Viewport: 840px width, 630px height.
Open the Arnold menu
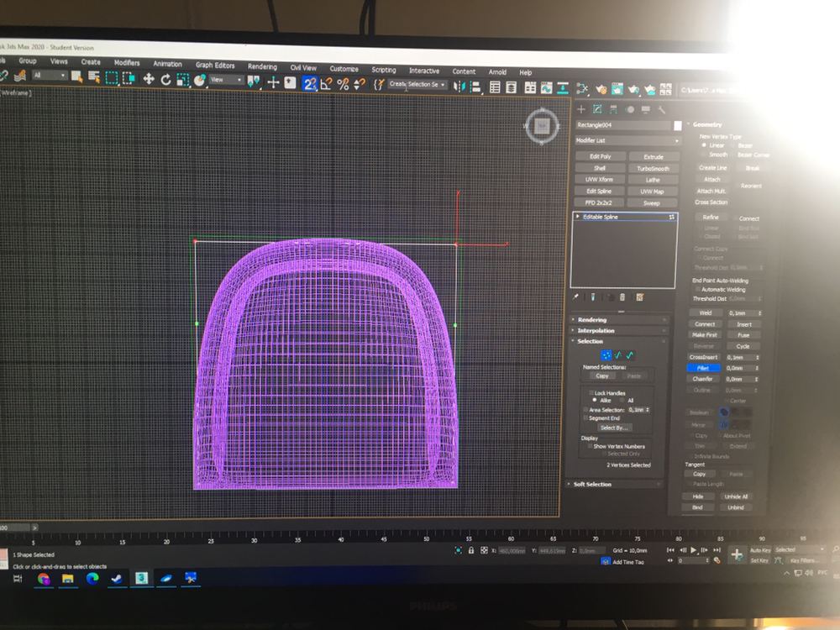(497, 71)
